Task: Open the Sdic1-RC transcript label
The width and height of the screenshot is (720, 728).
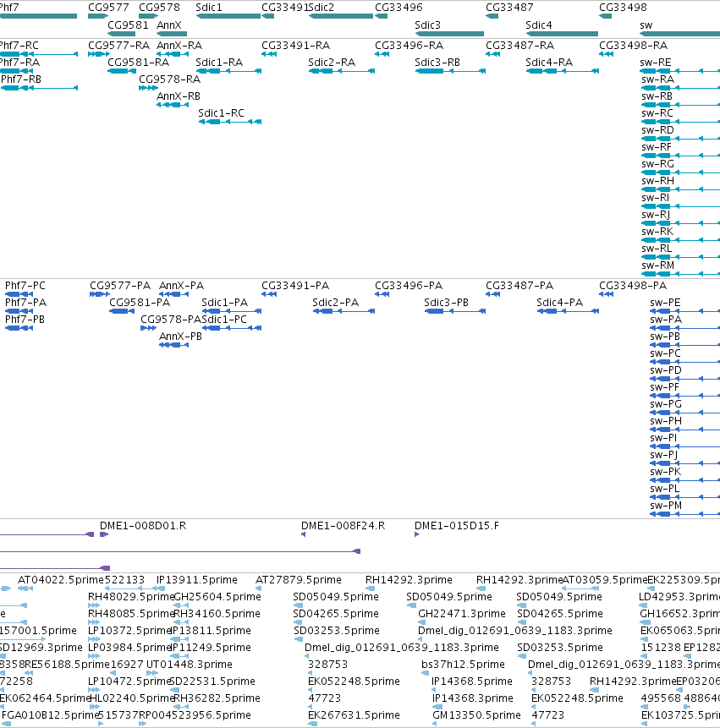Action: coord(221,113)
